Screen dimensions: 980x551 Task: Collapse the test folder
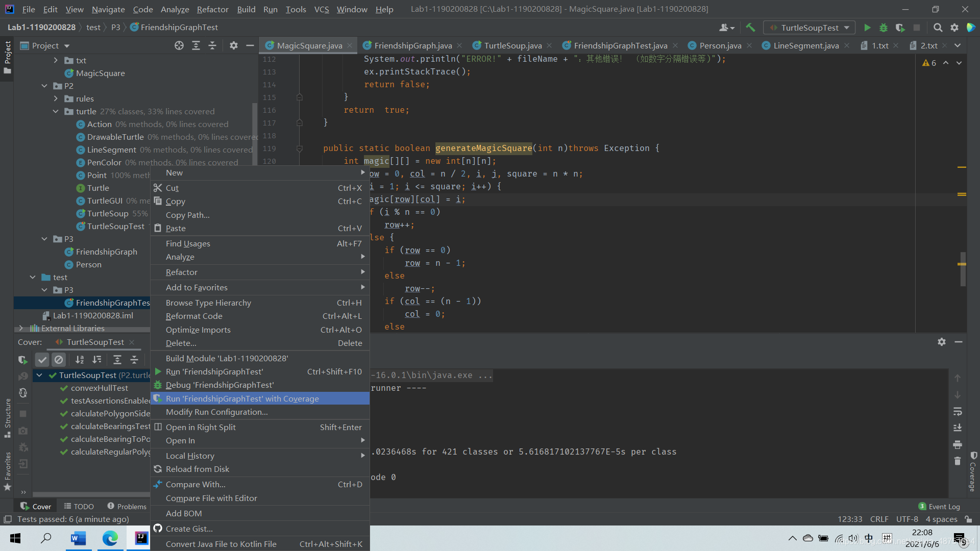pyautogui.click(x=33, y=277)
